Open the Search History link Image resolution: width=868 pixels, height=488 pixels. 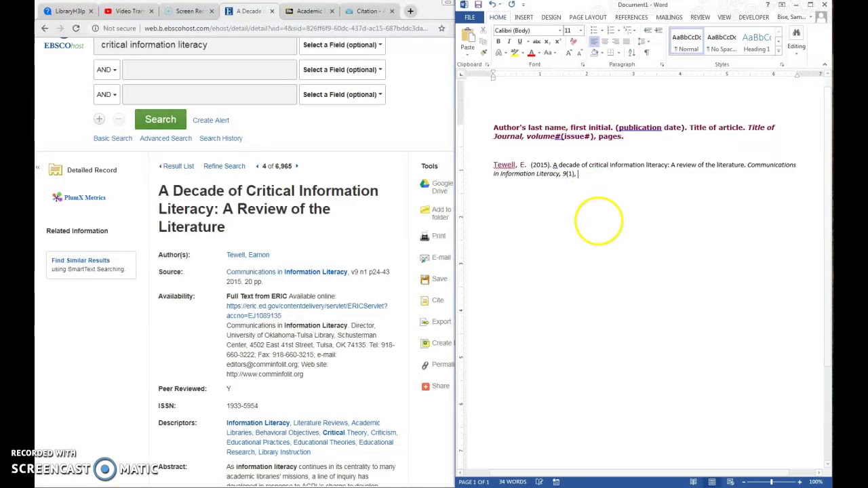pyautogui.click(x=220, y=138)
